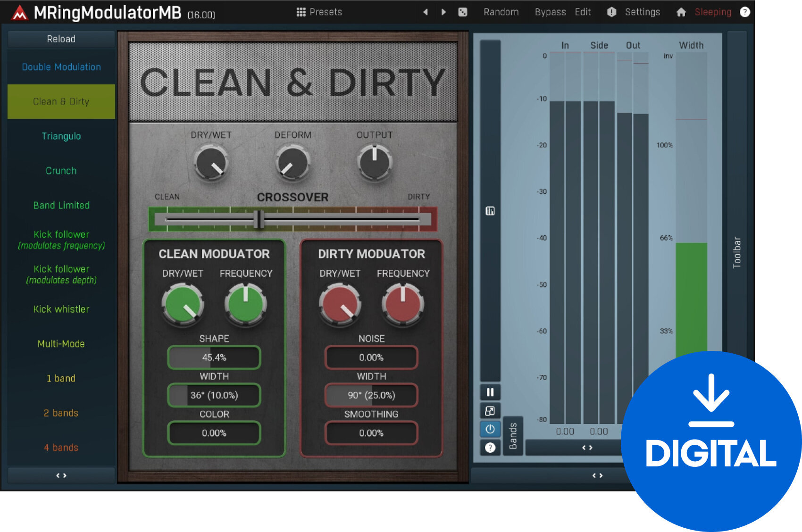Click the meter settings icon beside meters
The height and width of the screenshot is (532, 802).
[490, 211]
